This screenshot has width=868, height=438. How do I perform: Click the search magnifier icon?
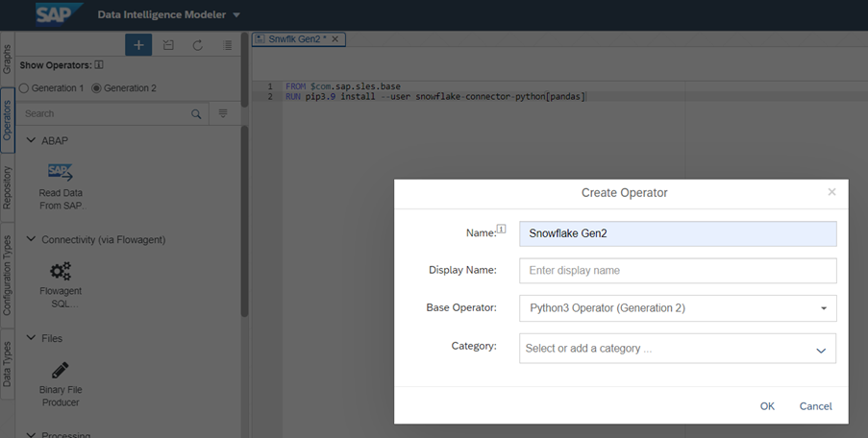(196, 113)
